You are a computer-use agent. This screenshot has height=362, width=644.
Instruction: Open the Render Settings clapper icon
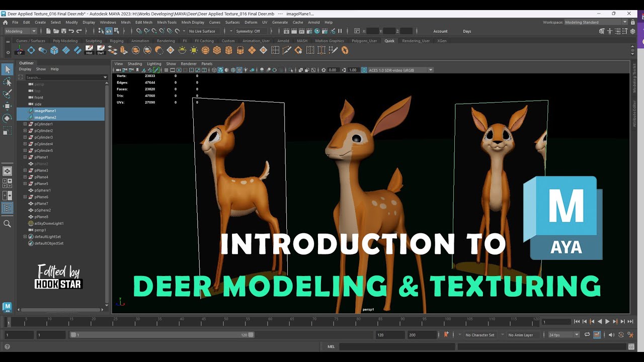[308, 31]
